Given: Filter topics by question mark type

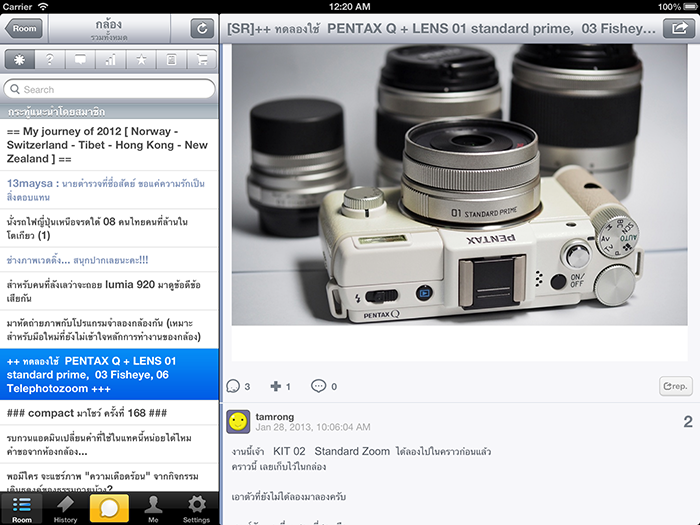Looking at the screenshot, I should [50, 59].
